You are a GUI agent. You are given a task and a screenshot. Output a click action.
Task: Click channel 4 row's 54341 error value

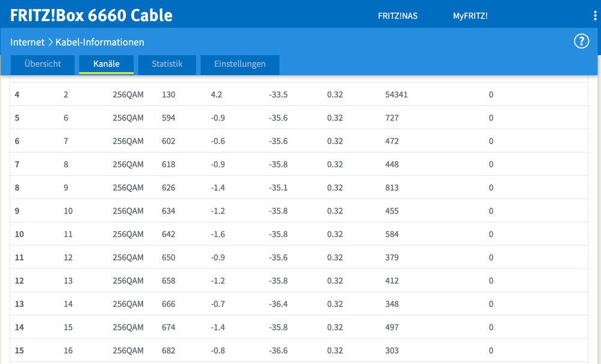coord(396,94)
